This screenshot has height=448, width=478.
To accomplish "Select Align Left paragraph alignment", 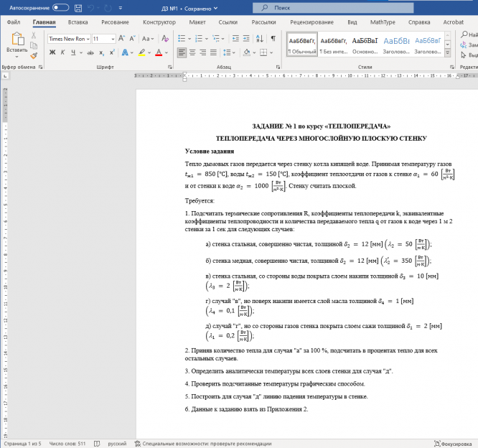I will [x=182, y=52].
